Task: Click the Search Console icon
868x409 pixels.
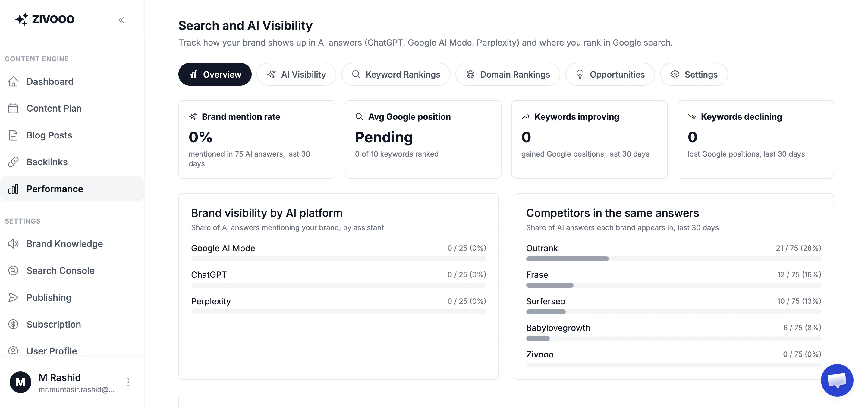Action: tap(13, 271)
